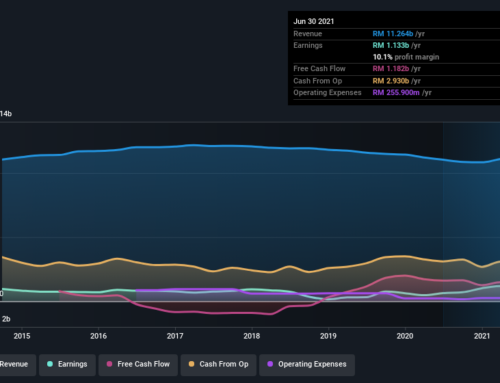Screen dimensions: 500x383
Task: Select the 2020 x-axis label
Action: coord(405,336)
